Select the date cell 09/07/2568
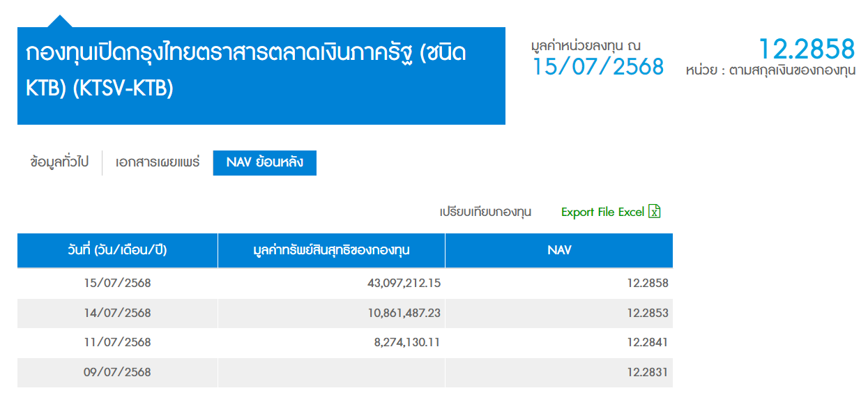 (117, 373)
